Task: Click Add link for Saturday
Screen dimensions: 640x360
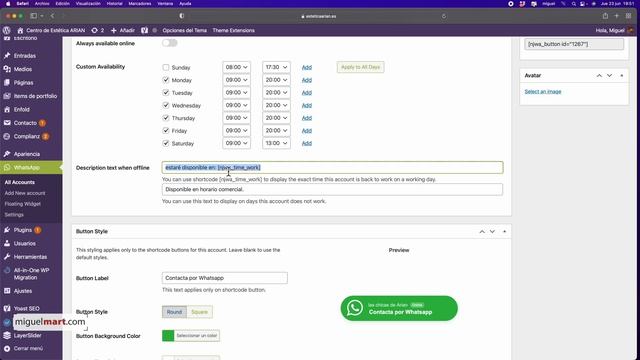Action: 307,143
